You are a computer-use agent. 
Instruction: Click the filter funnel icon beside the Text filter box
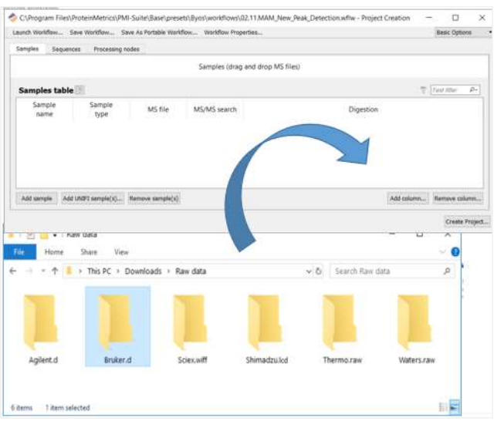(x=423, y=90)
